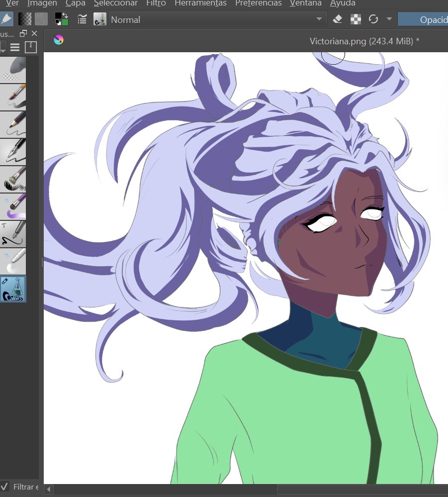Open the Ayuda menu
The height and width of the screenshot is (497, 448).
point(343,3)
